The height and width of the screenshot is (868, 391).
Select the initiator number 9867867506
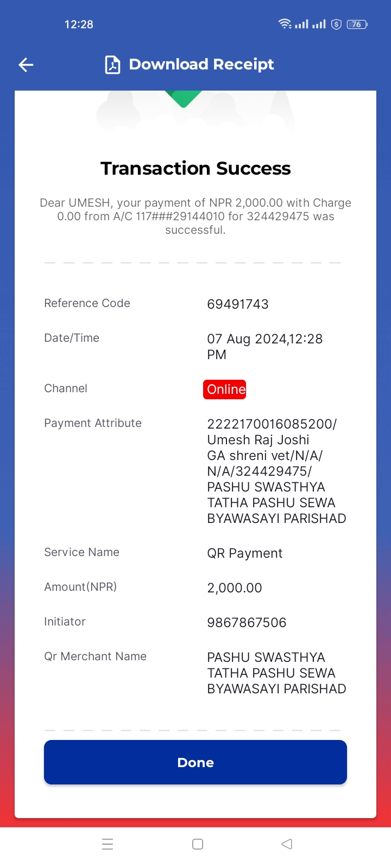[247, 622]
